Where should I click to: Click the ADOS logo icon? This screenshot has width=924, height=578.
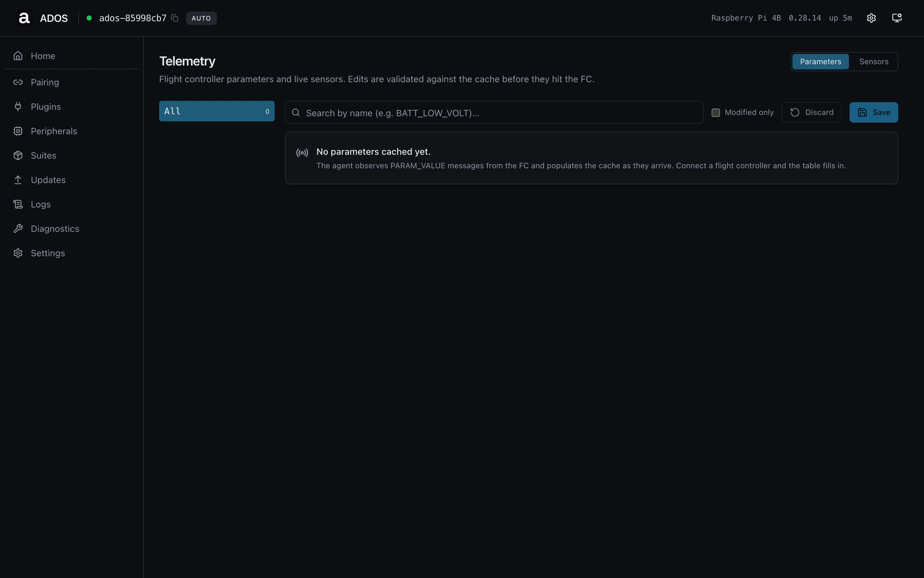pos(24,18)
